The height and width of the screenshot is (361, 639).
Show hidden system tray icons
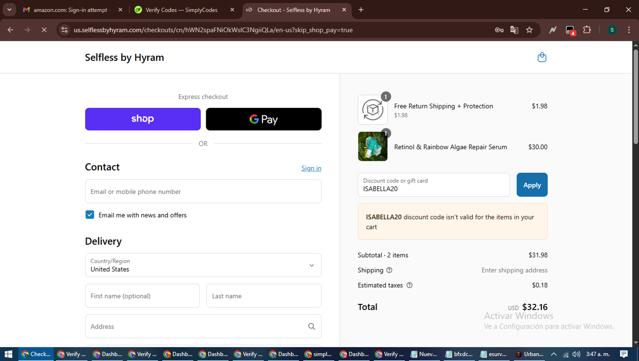(x=553, y=354)
